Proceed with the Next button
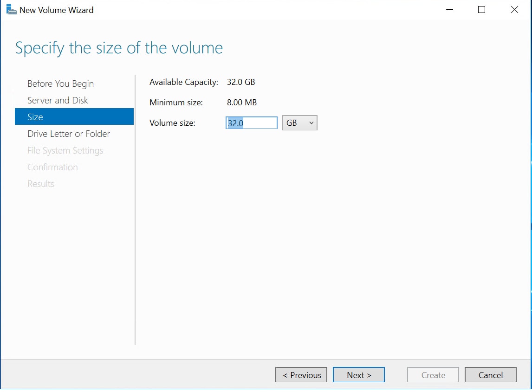Screen dimensions: 532x392 coord(358,375)
